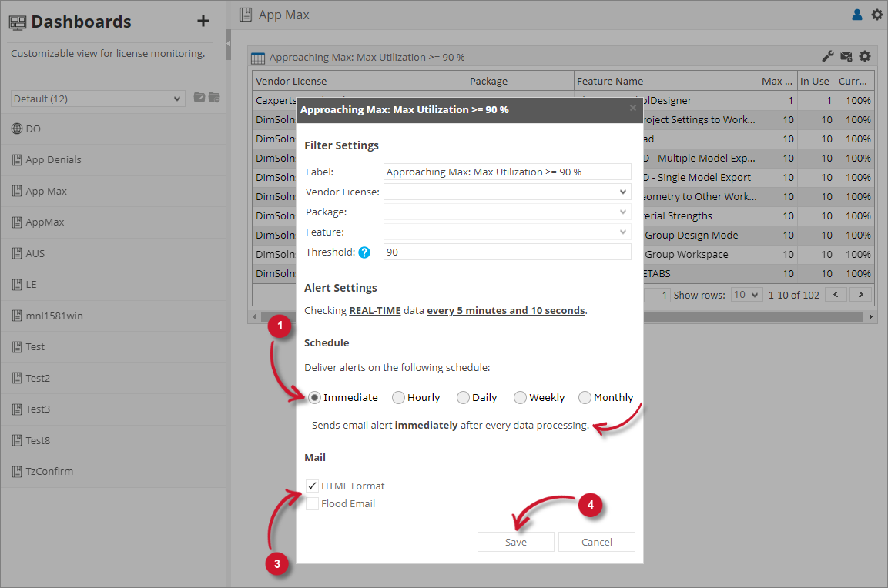The image size is (888, 588).
Task: Click the edit folder icon beside Default
Action: click(199, 97)
